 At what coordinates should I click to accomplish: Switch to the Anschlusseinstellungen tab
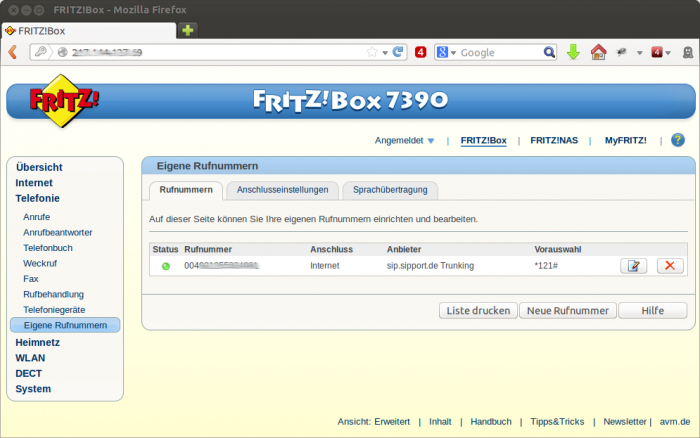281,190
